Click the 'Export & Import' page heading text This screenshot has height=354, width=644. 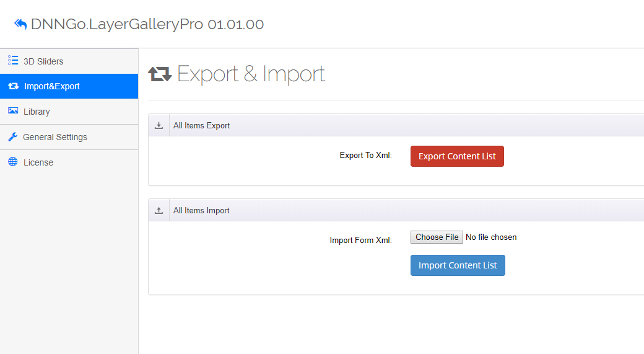click(x=251, y=74)
